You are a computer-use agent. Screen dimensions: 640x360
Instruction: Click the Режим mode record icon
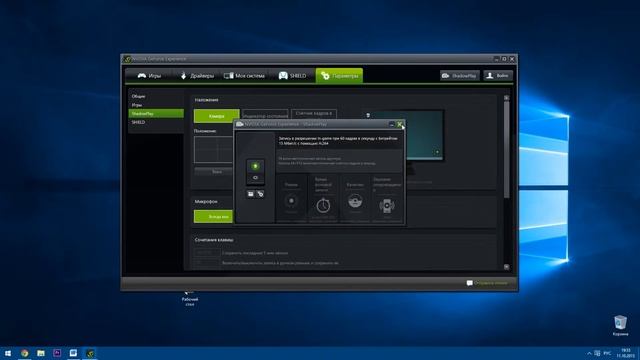291,201
